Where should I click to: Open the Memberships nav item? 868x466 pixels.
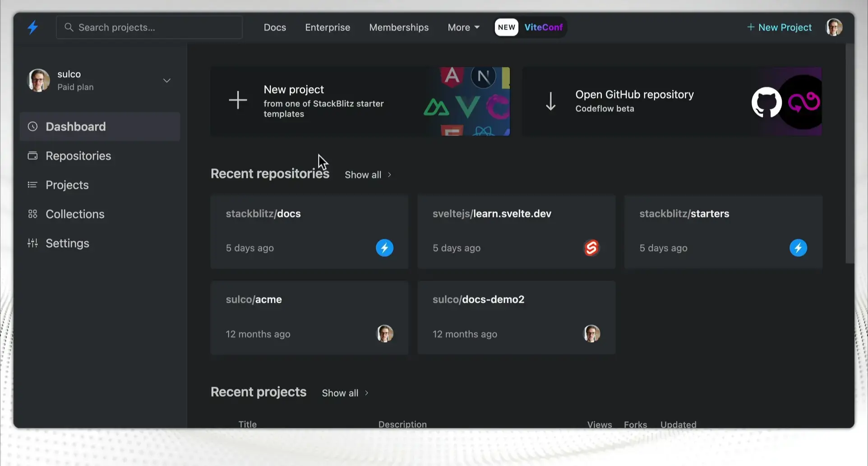[x=399, y=27]
